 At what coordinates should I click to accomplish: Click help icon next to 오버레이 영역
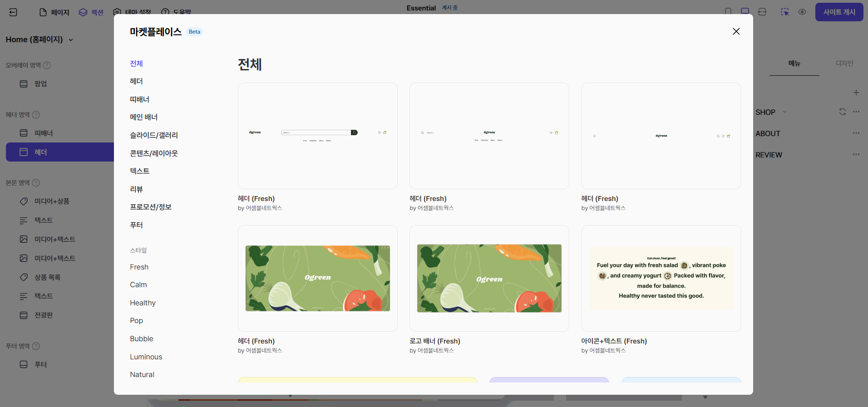click(47, 65)
